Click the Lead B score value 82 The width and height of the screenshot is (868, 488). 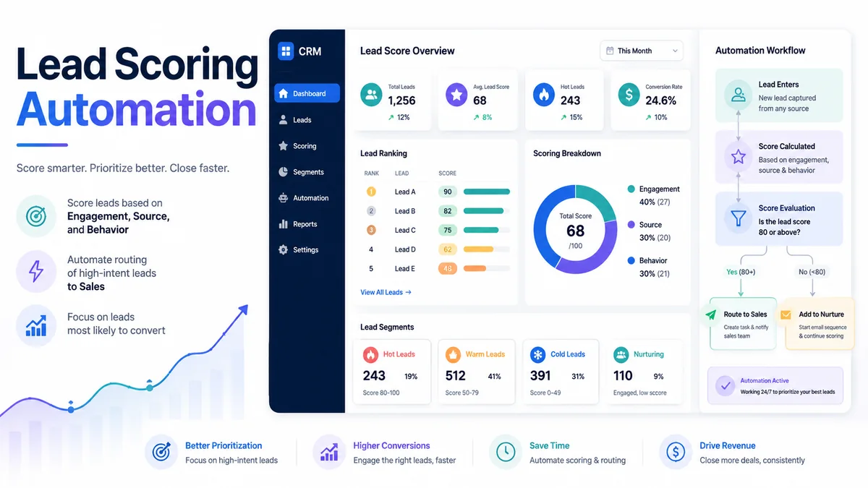448,211
